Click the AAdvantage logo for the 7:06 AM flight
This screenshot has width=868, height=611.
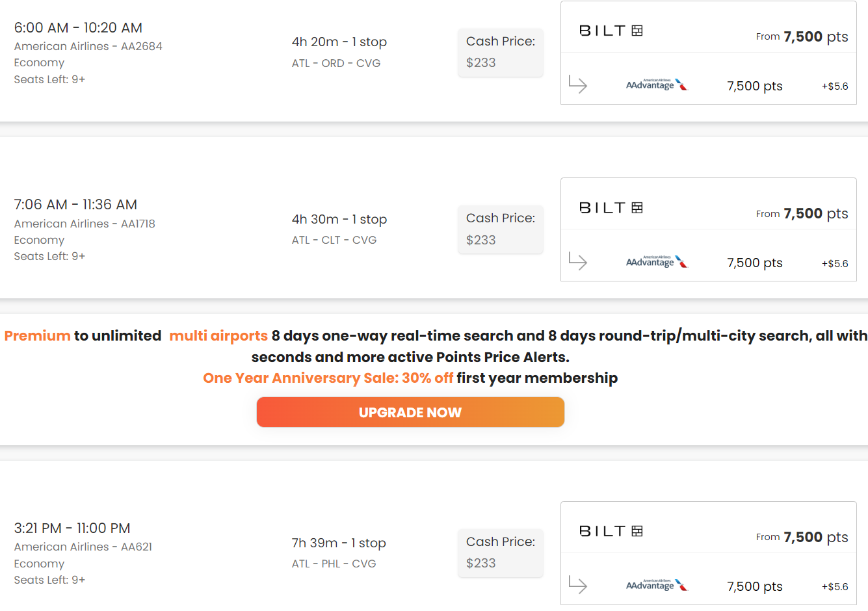click(x=656, y=262)
